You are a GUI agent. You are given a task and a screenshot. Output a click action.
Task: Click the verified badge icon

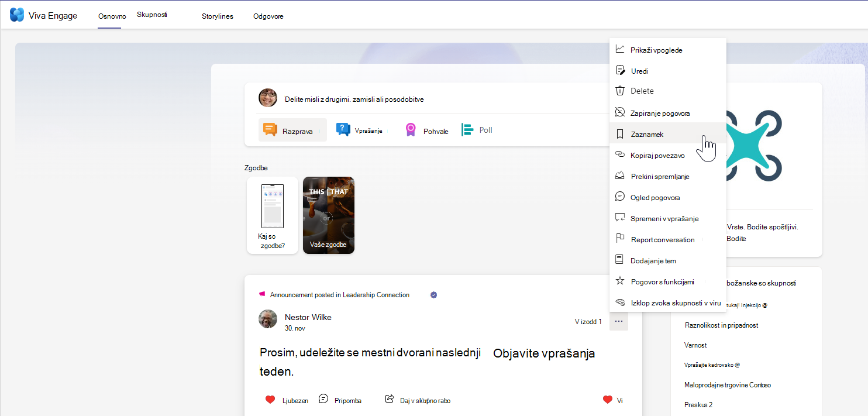pos(433,295)
